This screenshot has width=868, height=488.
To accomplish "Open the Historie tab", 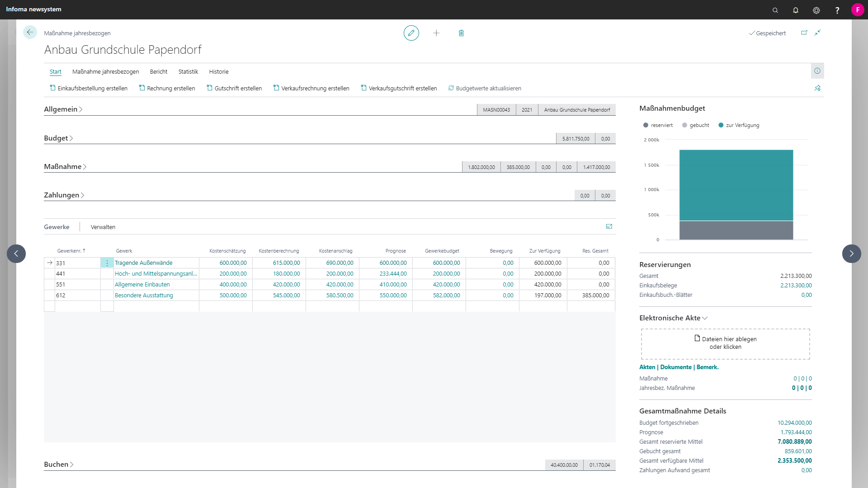I will coord(218,72).
